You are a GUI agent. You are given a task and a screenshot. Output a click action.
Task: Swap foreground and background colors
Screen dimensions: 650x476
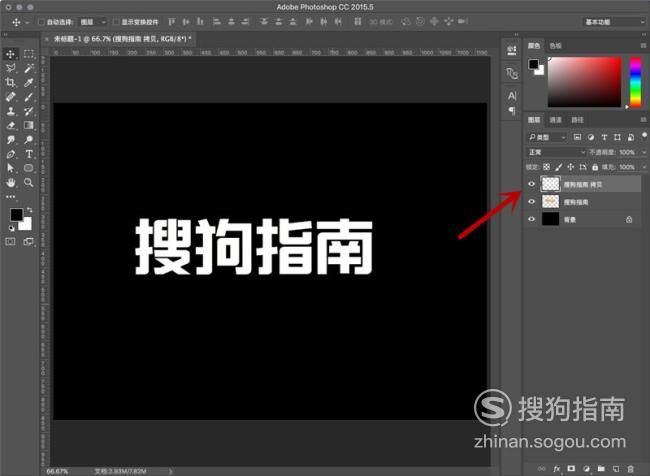click(x=29, y=211)
